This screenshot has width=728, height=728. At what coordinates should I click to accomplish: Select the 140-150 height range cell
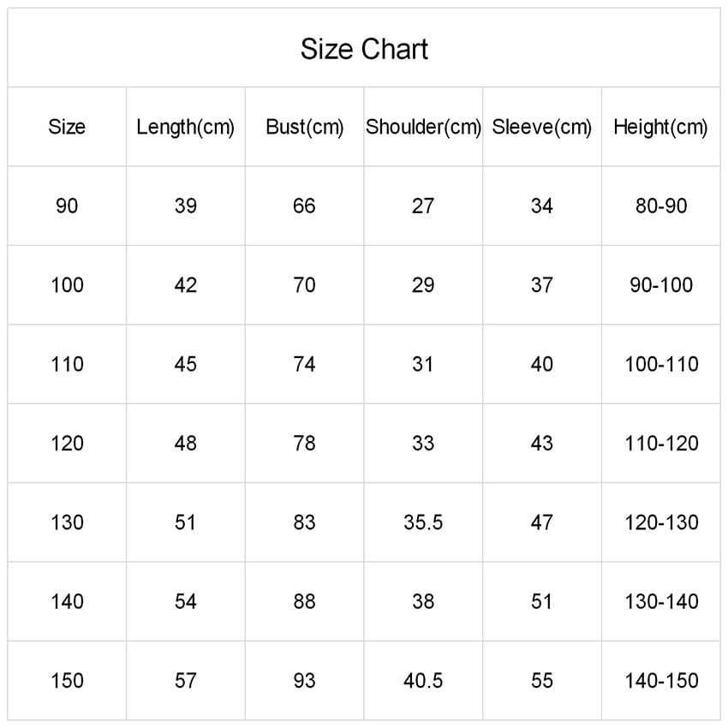point(661,681)
